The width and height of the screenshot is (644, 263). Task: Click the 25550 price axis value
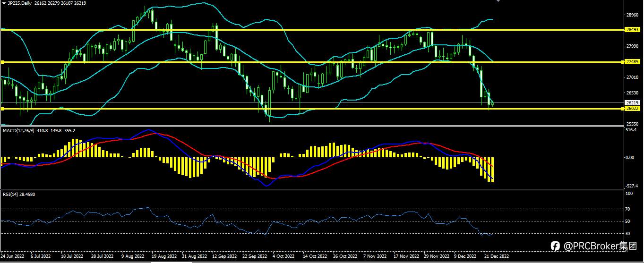[x=632, y=124]
